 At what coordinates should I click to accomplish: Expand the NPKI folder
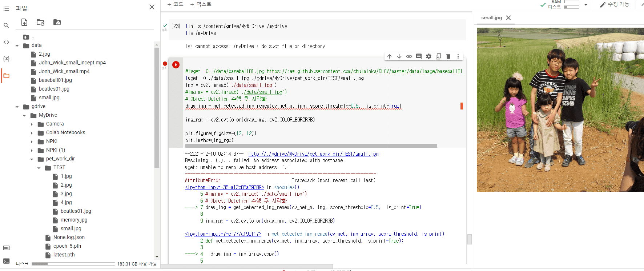pyautogui.click(x=32, y=142)
